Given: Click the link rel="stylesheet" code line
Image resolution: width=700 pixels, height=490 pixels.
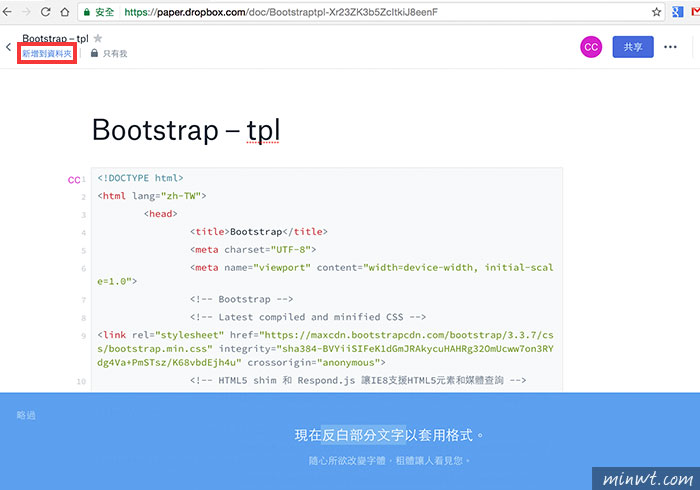Looking at the screenshot, I should 325,349.
